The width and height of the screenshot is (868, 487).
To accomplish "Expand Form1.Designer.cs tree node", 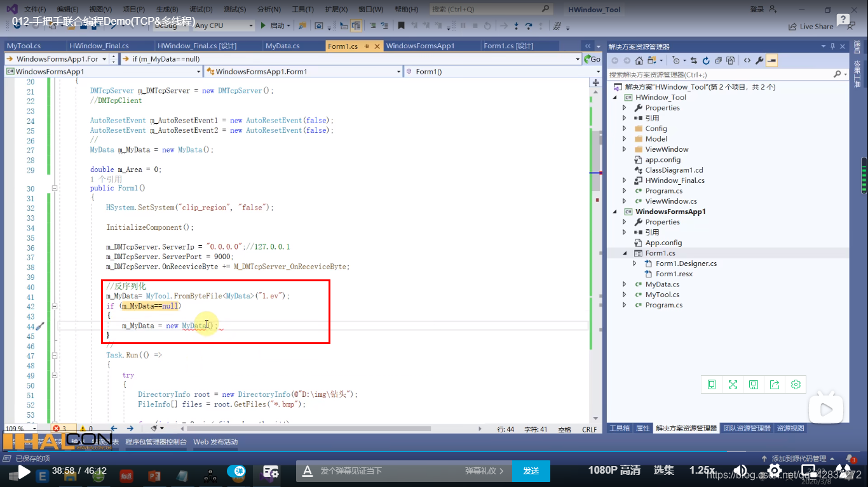I will click(635, 264).
